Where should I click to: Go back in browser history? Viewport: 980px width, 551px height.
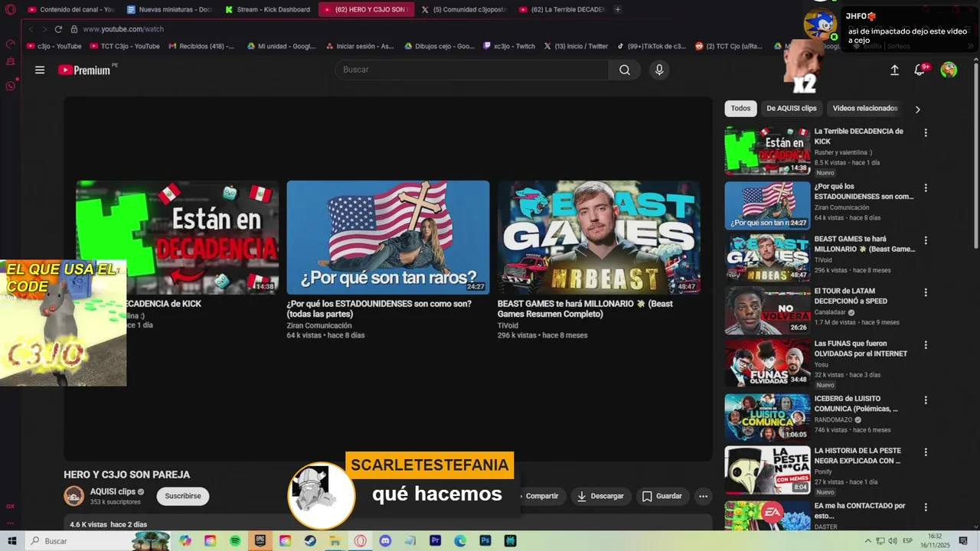tap(31, 29)
